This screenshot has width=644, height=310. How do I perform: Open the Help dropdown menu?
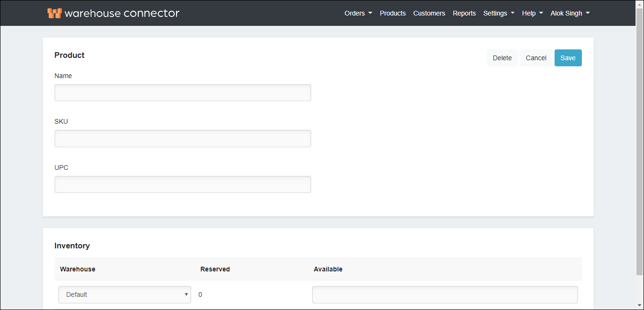531,13
